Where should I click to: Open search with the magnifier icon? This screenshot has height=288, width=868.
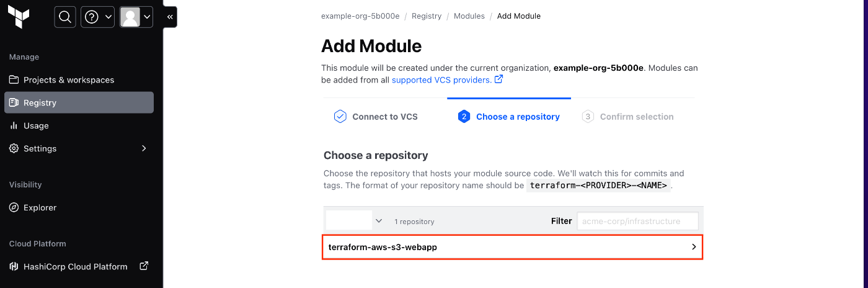(x=65, y=17)
